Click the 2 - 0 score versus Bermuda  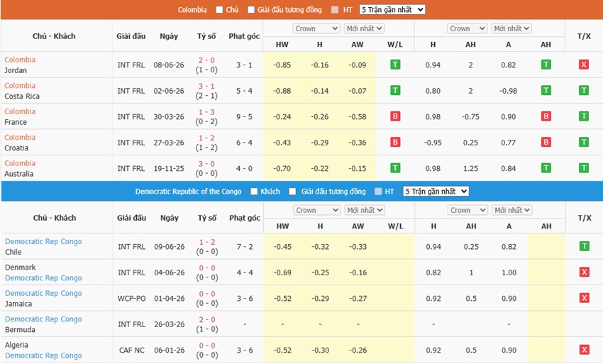tap(207, 320)
